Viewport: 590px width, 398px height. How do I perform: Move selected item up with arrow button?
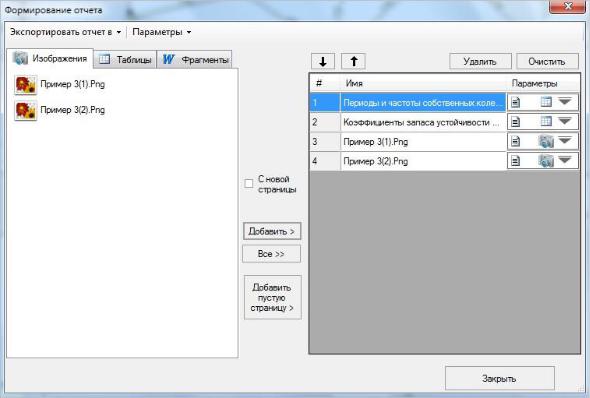[x=353, y=61]
